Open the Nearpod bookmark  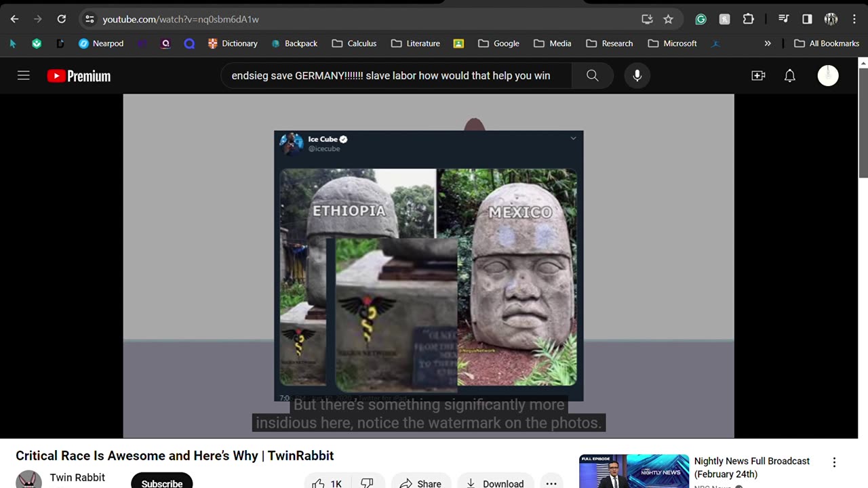(101, 43)
